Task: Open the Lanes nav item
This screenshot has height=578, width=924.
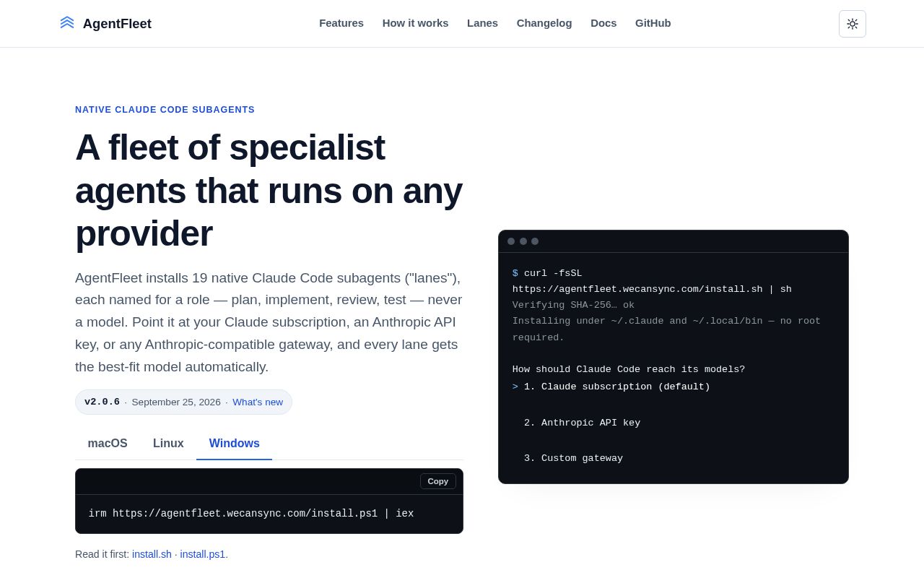Action: [x=482, y=23]
